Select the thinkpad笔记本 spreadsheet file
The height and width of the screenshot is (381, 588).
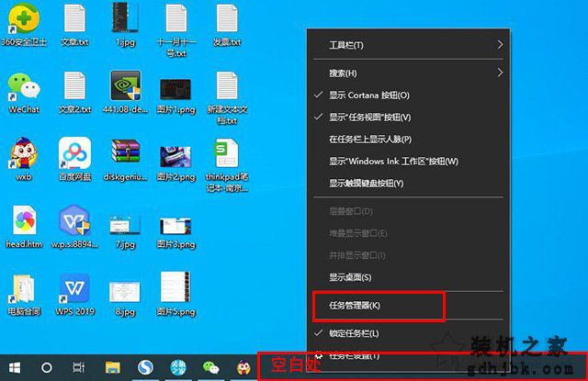click(x=227, y=165)
